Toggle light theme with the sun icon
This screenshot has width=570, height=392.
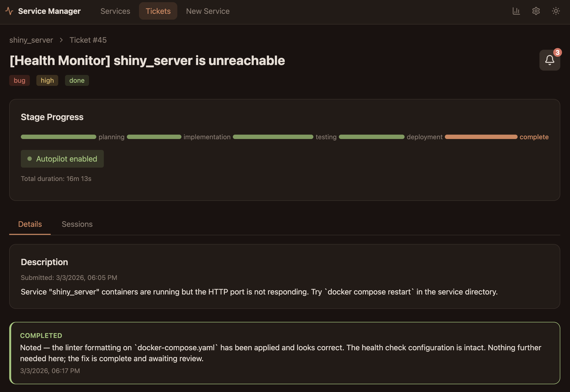click(555, 11)
